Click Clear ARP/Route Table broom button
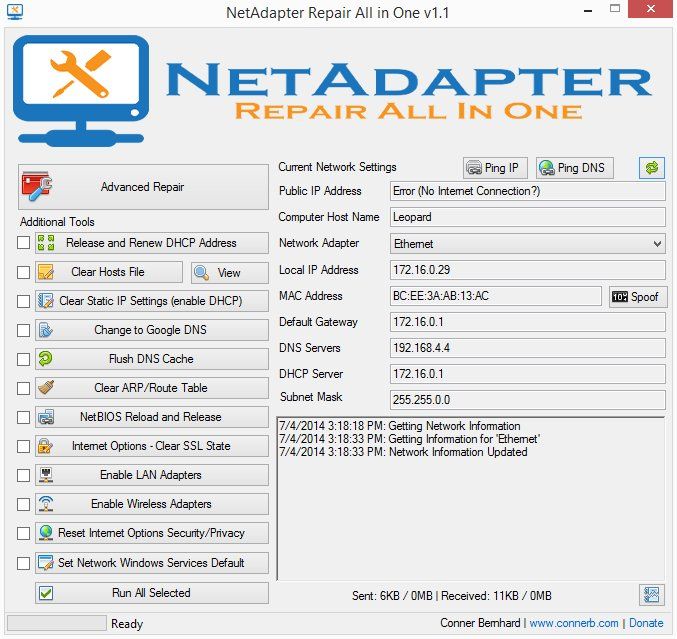Viewport: 677px width, 639px height. (152, 388)
